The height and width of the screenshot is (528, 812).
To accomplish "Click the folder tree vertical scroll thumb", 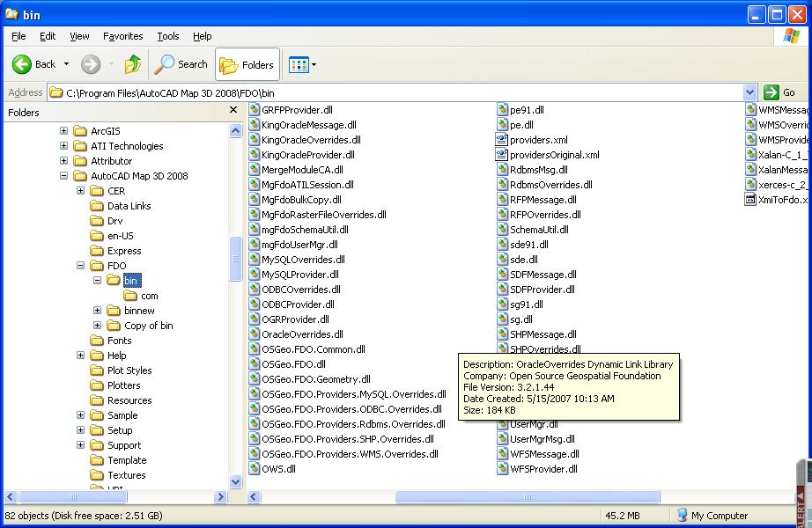I will pos(236,258).
